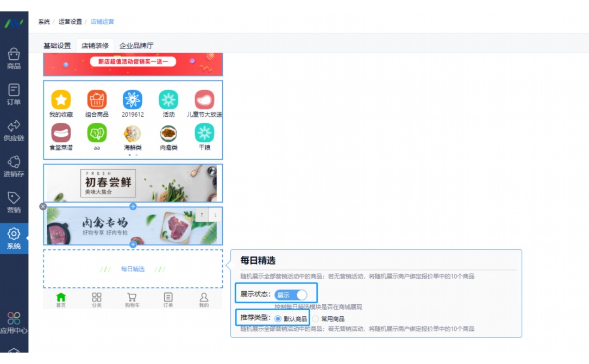Open the 进销存 sidebar section

coord(14,167)
